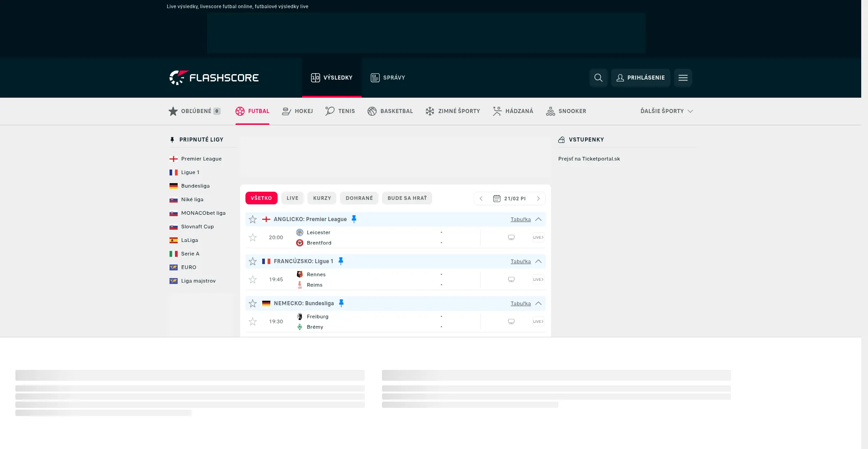Toggle favorite star for Ligue 1 header
The height and width of the screenshot is (449, 868).
coord(253,261)
